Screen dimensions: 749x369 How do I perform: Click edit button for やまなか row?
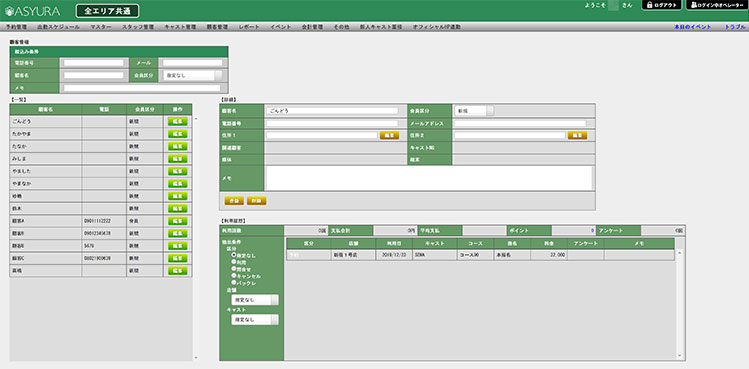177,184
